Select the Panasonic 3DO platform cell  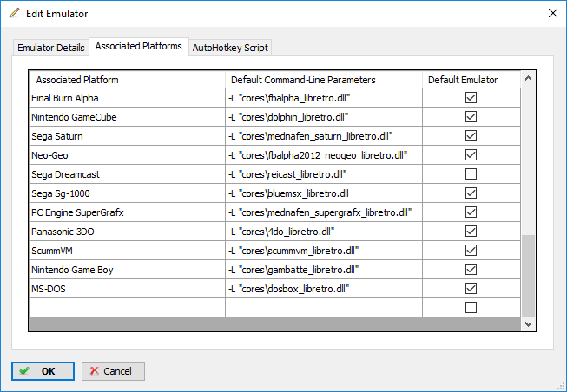coord(127,232)
